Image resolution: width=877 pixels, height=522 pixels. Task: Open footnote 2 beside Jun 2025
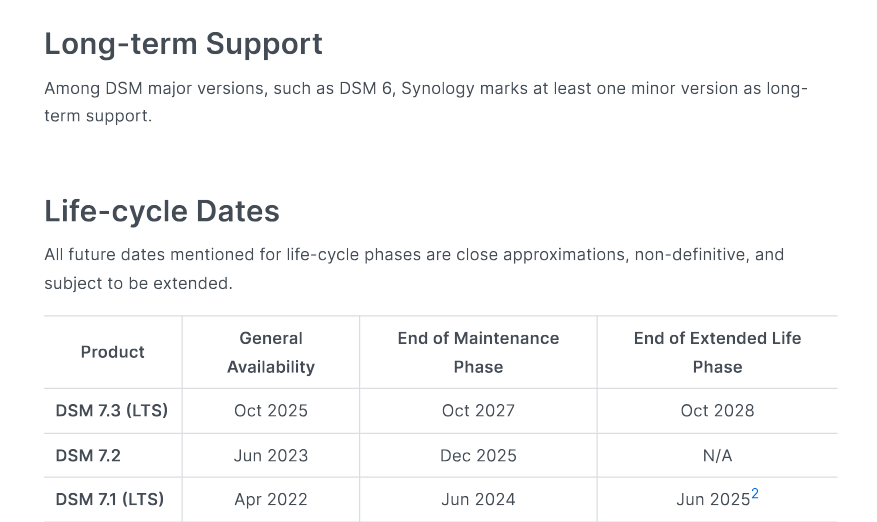[755, 494]
